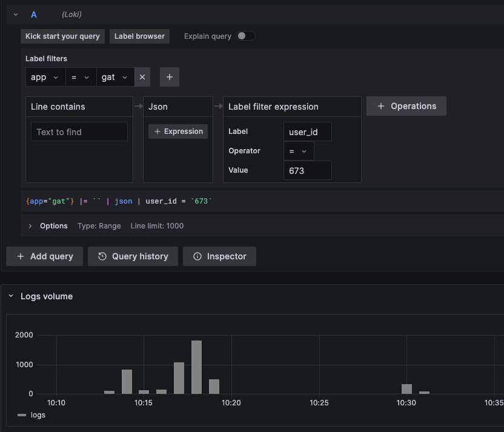Open the query Inspector
504x432 pixels.
[x=219, y=256]
